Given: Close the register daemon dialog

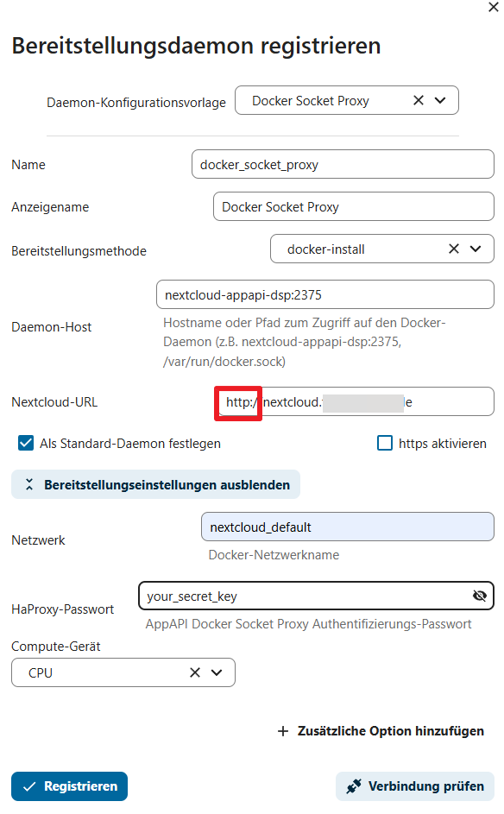Looking at the screenshot, I should point(493,7).
